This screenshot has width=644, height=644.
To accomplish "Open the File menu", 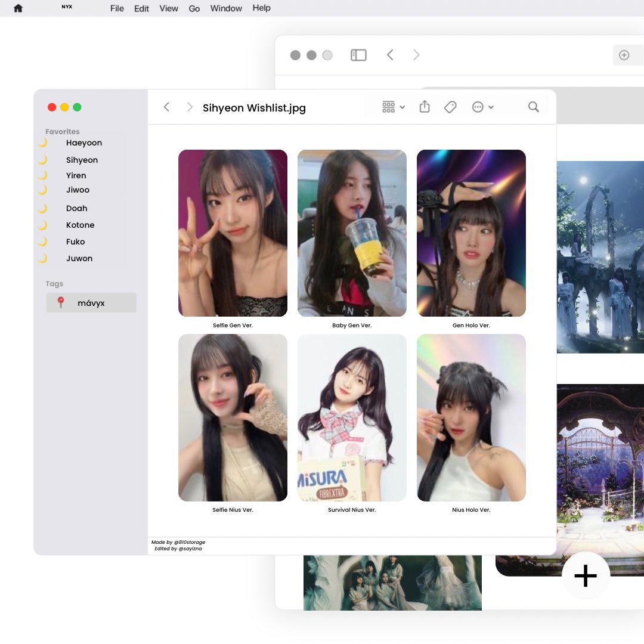I will coord(117,8).
